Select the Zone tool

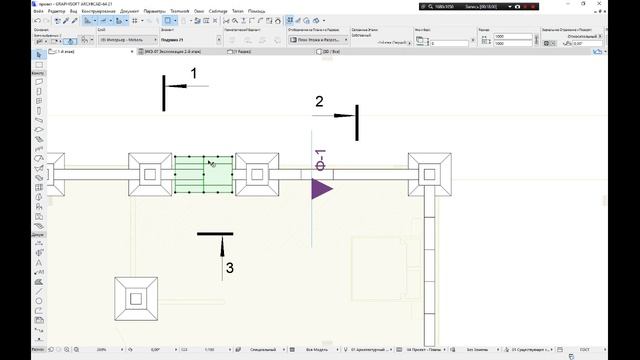[39, 216]
